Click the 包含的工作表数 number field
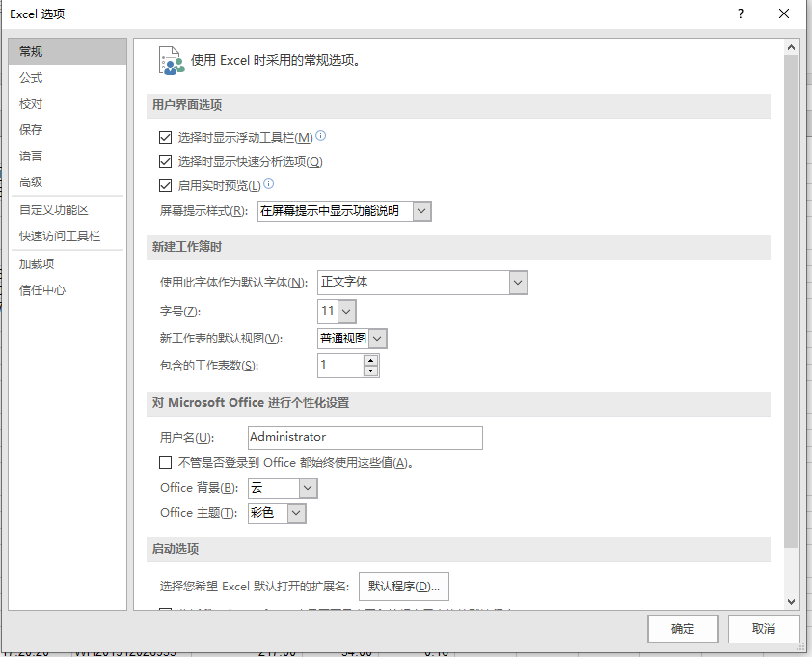The image size is (812, 657). (x=340, y=366)
